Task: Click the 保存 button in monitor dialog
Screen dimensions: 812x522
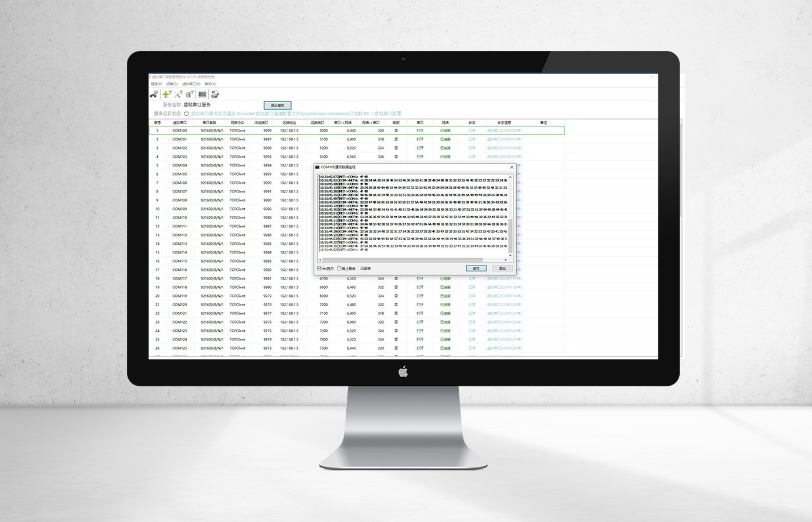Action: pyautogui.click(x=476, y=269)
